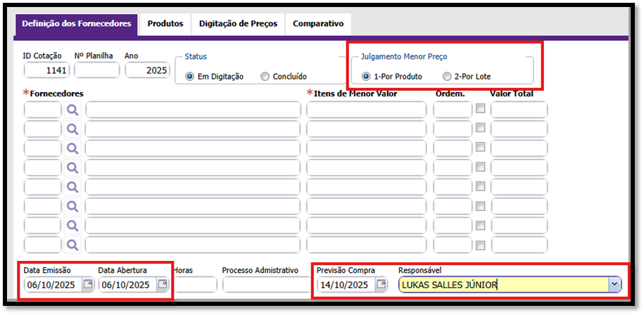
Task: Click the search magnifier in third Fornecedores row
Action: [x=72, y=148]
